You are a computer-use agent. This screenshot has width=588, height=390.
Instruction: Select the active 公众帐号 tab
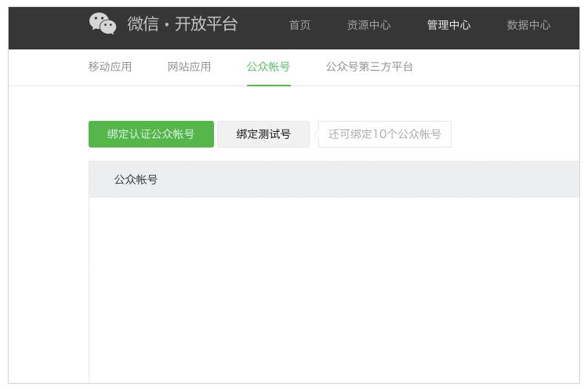pos(268,67)
